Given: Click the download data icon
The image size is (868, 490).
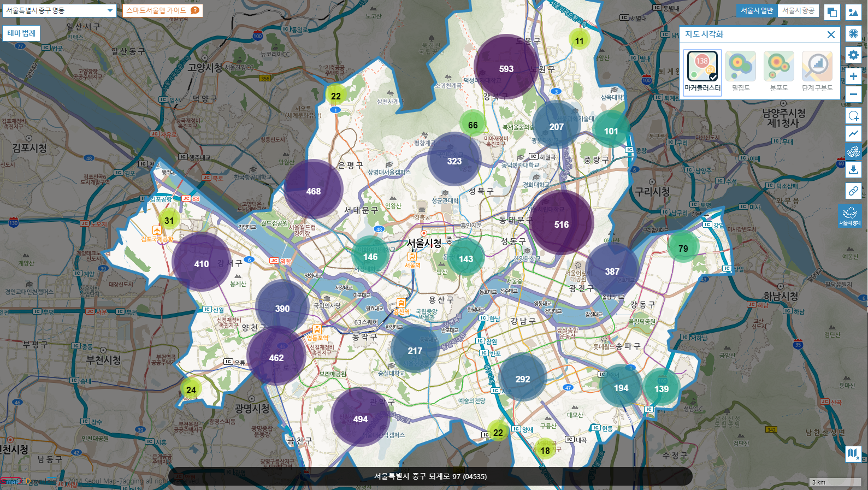Looking at the screenshot, I should (x=853, y=170).
